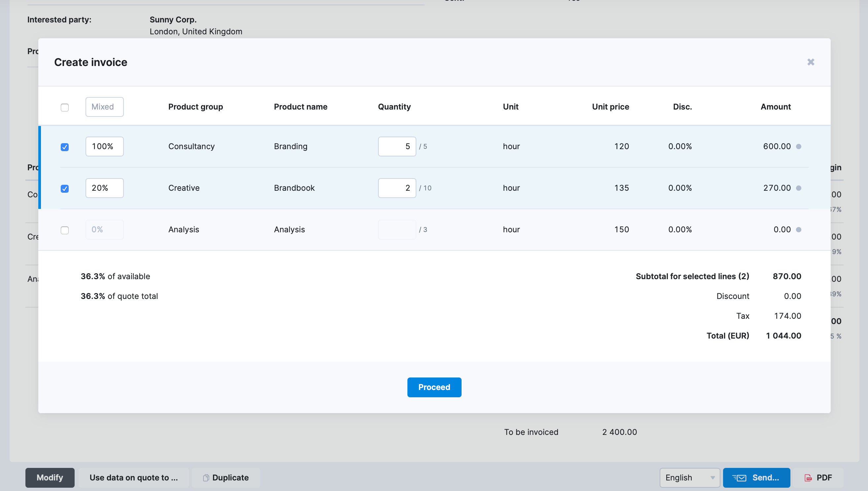
Task: Click the Send envelope icon
Action: point(740,477)
